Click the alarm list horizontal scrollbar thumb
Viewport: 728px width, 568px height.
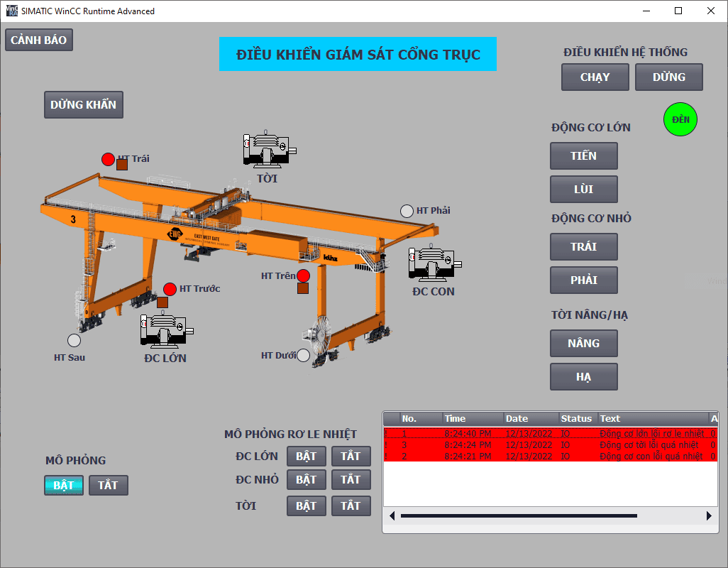(519, 515)
